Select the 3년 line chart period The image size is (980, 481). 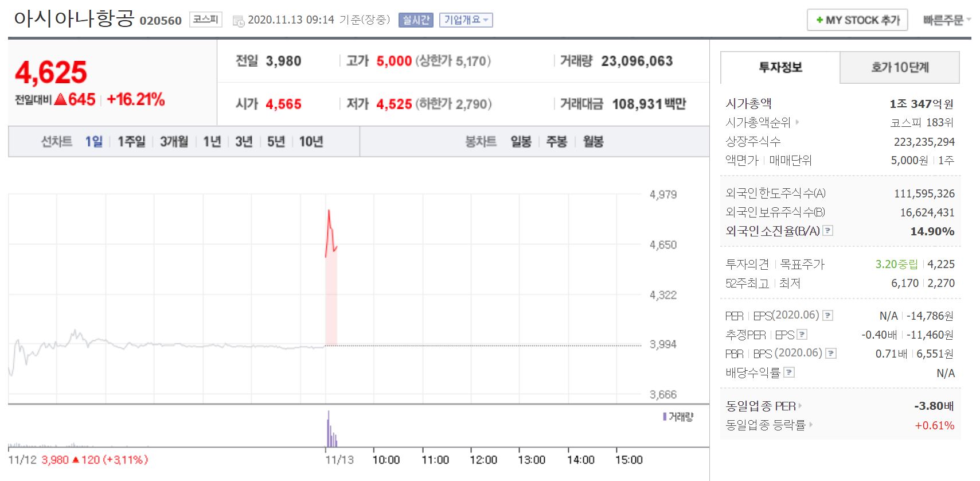click(x=244, y=141)
